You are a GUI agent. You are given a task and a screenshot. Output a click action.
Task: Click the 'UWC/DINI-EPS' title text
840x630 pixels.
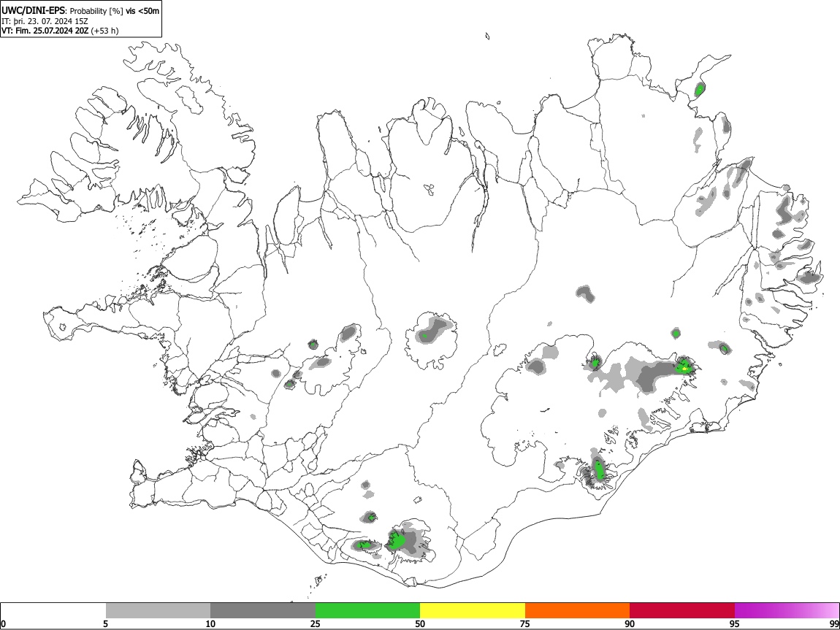[x=34, y=11]
